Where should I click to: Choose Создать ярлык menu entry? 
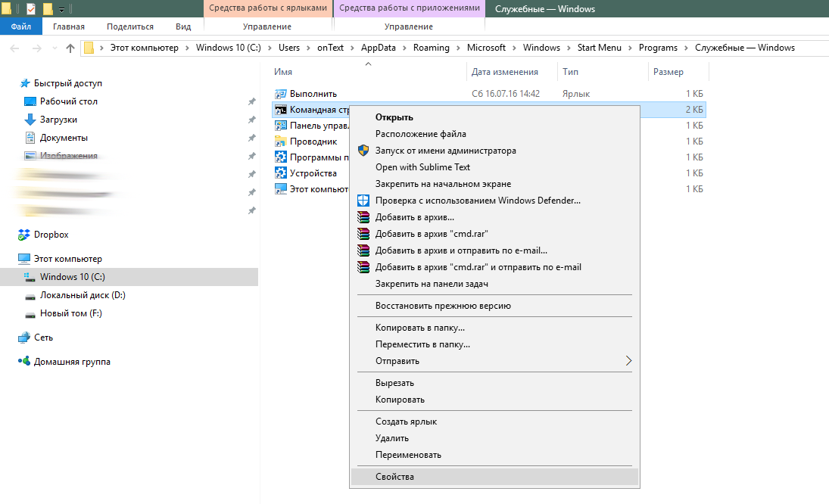(494, 422)
